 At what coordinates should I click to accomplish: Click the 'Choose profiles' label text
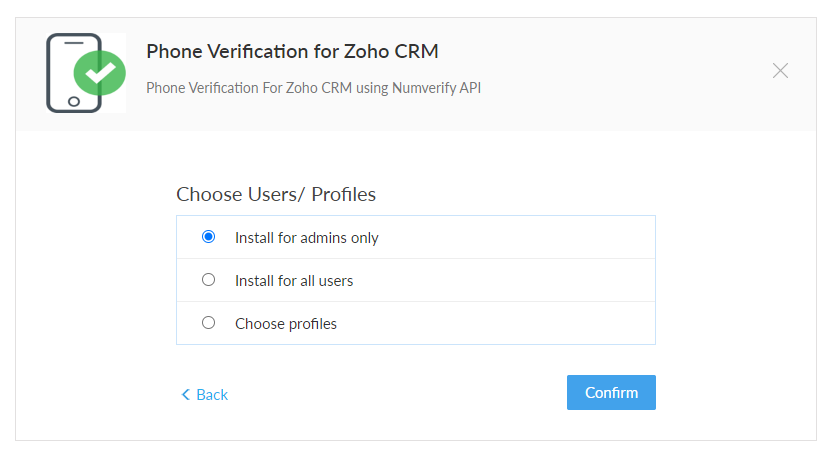[x=286, y=324]
